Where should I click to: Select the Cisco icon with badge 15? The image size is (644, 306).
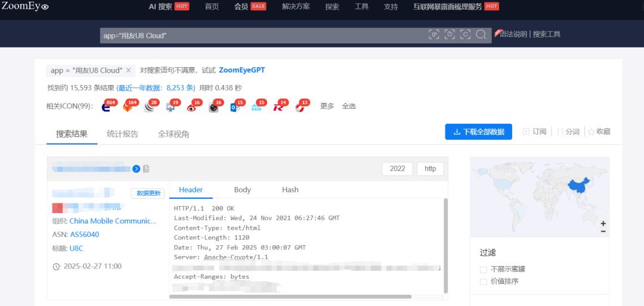coord(256,107)
